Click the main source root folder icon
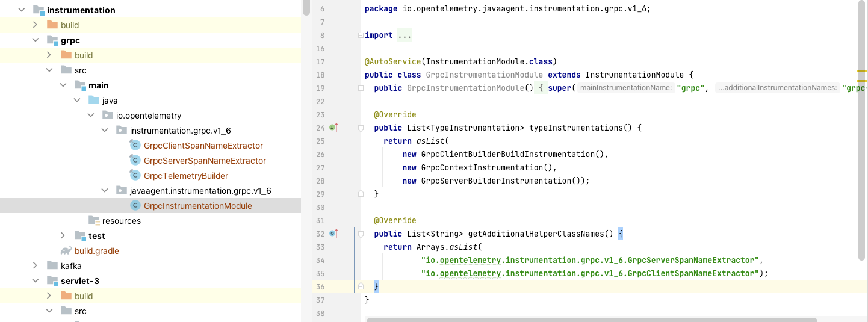This screenshot has height=322, width=868. pyautogui.click(x=80, y=85)
